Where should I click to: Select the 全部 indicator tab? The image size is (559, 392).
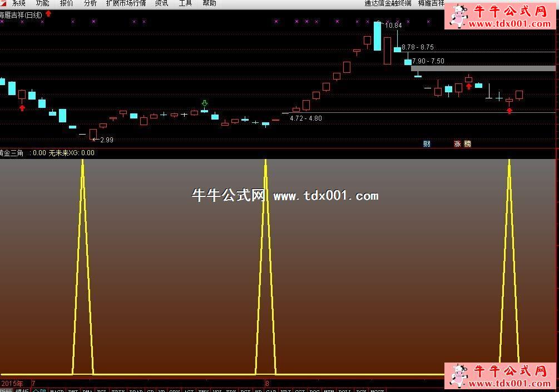tap(39, 390)
